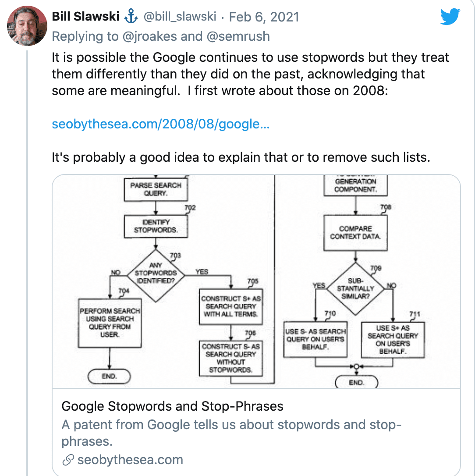The height and width of the screenshot is (476, 475).
Task: Click the 'Any stopwords identified?' diamond
Action: coord(156,276)
